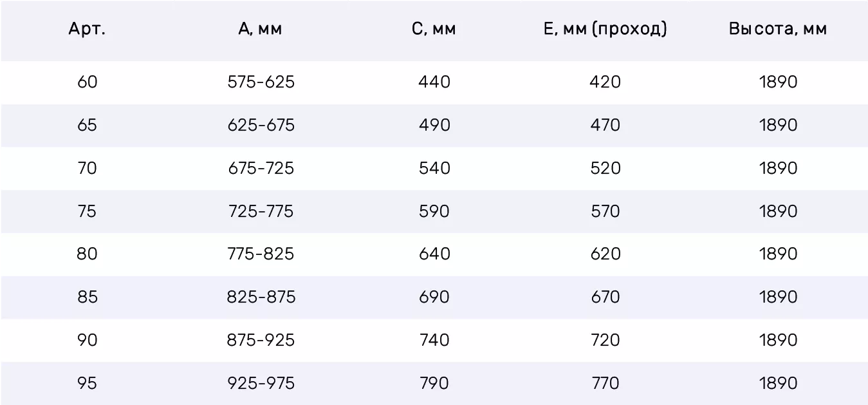Select the 540 value in column C
The width and height of the screenshot is (868, 405).
434,168
